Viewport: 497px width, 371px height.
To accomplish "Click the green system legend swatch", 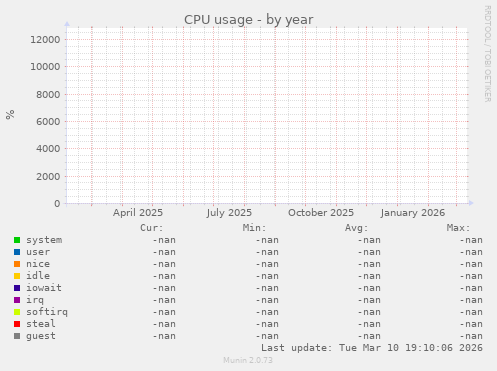I will [x=17, y=240].
